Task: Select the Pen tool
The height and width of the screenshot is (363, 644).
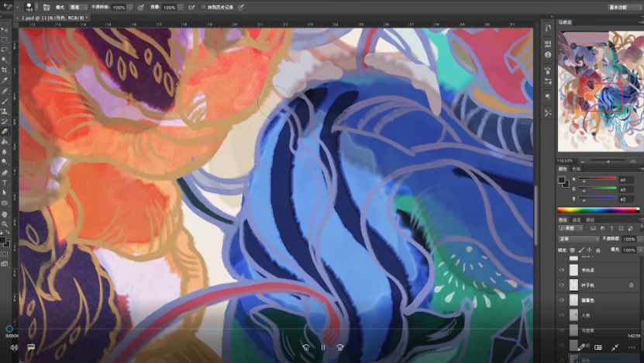Action: (5, 173)
